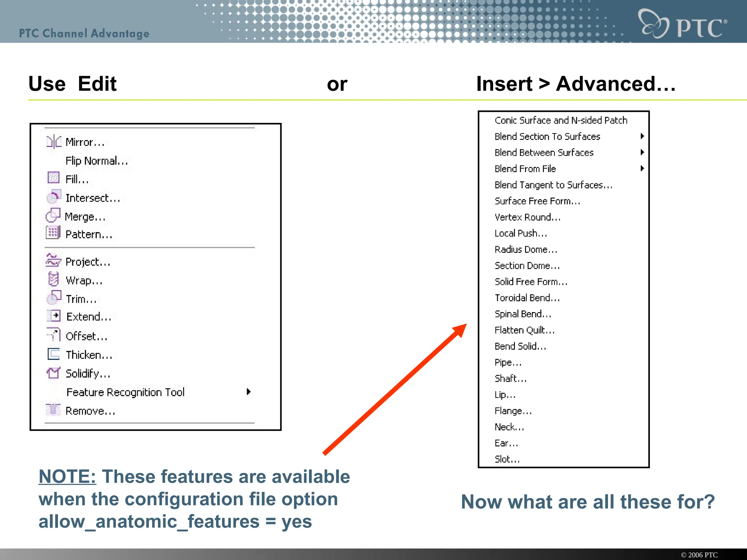Click the PTC logo
Screen dimensions: 747x560
(682, 24)
